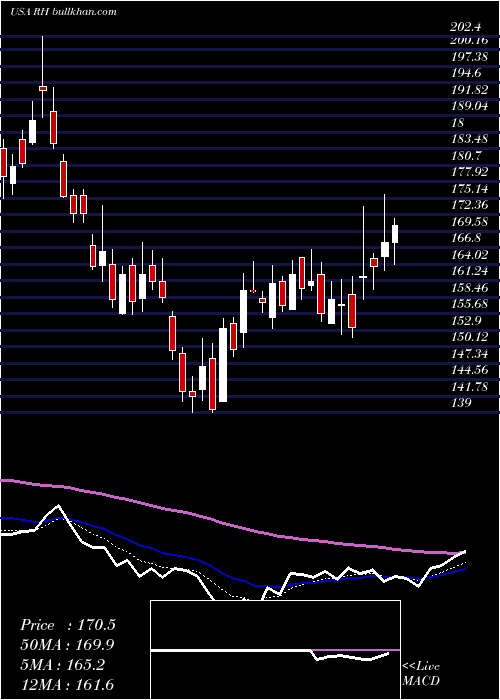This screenshot has width=500, height=700.
Task: Select the '50MA : 169.9' readout
Action: tap(67, 645)
